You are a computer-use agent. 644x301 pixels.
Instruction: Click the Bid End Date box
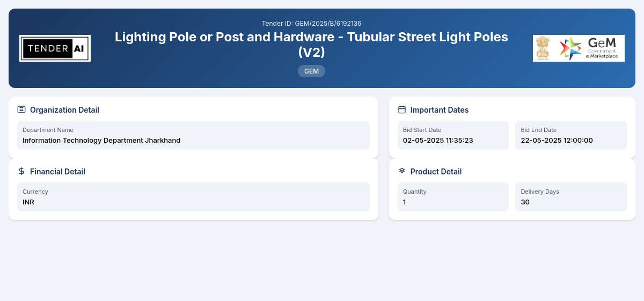point(571,135)
